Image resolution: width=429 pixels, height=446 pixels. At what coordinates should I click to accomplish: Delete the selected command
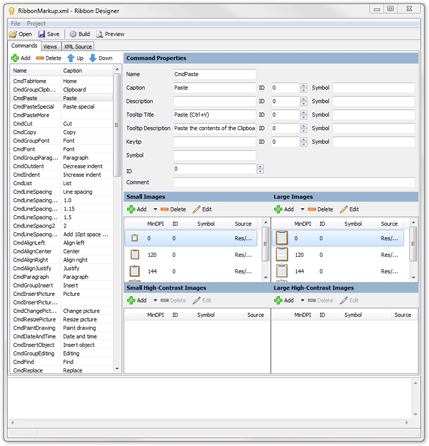pos(49,58)
